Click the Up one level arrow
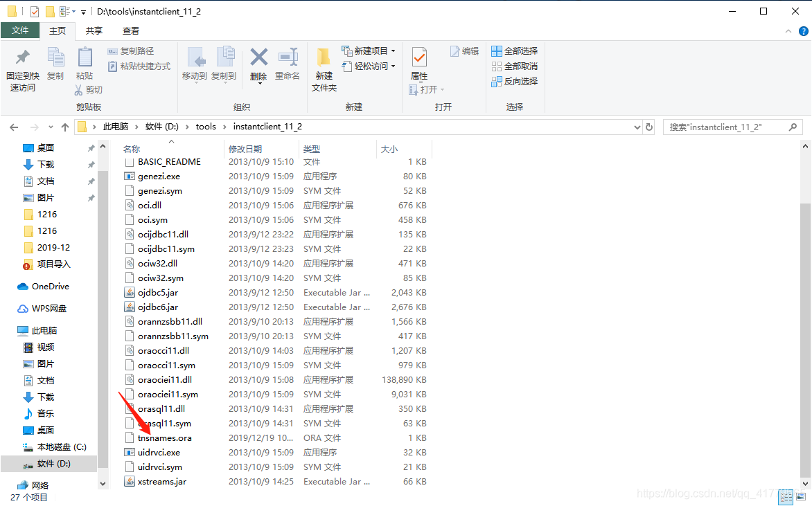 [64, 127]
